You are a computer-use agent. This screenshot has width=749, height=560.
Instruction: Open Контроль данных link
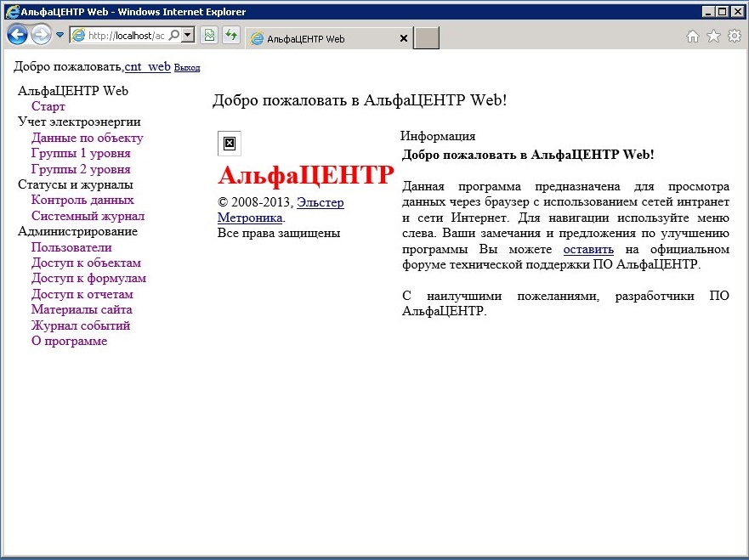pos(82,200)
